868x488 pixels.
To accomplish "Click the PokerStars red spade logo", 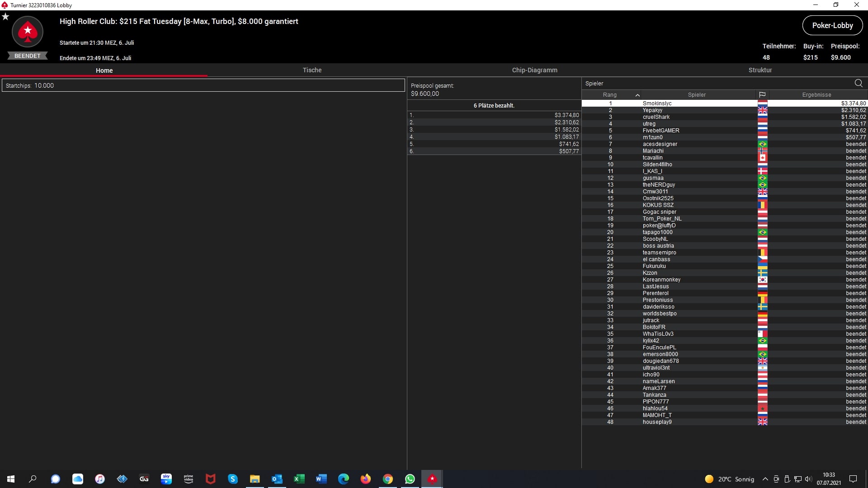I will [x=28, y=32].
